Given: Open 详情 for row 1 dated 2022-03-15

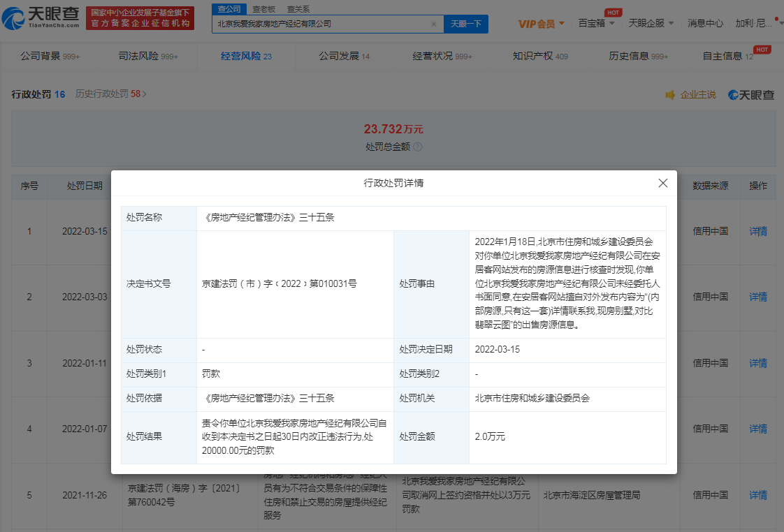Looking at the screenshot, I should pyautogui.click(x=758, y=232).
